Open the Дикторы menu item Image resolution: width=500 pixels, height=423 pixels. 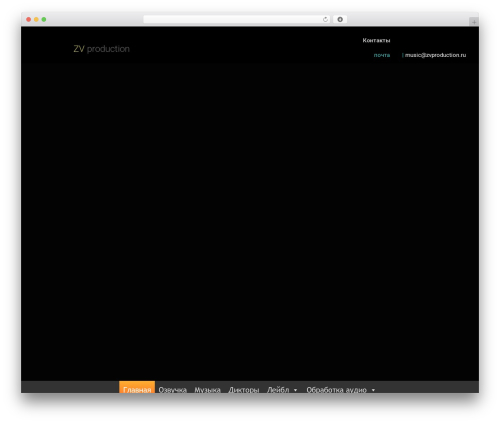pyautogui.click(x=244, y=389)
